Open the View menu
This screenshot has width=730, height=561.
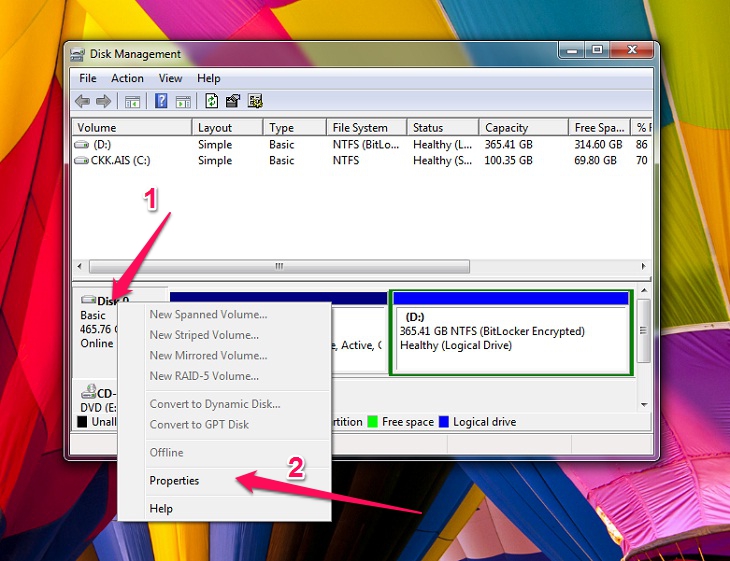(x=170, y=78)
